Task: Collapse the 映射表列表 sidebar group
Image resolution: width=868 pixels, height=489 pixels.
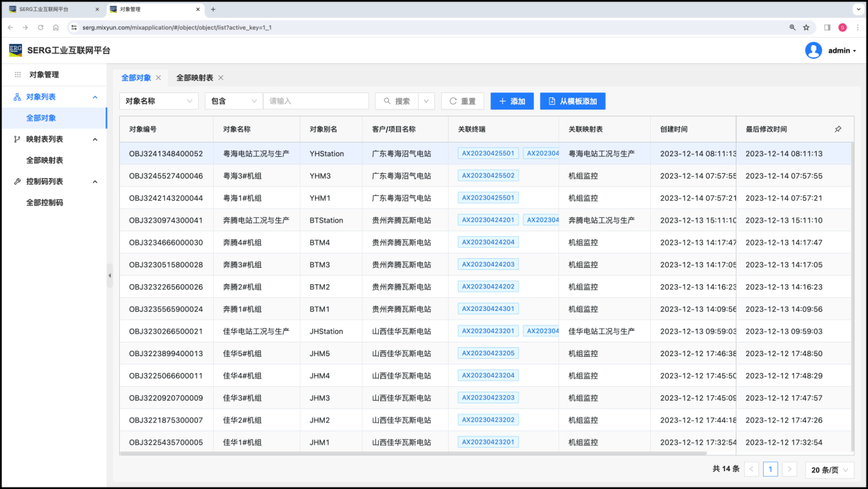Action: tap(95, 139)
